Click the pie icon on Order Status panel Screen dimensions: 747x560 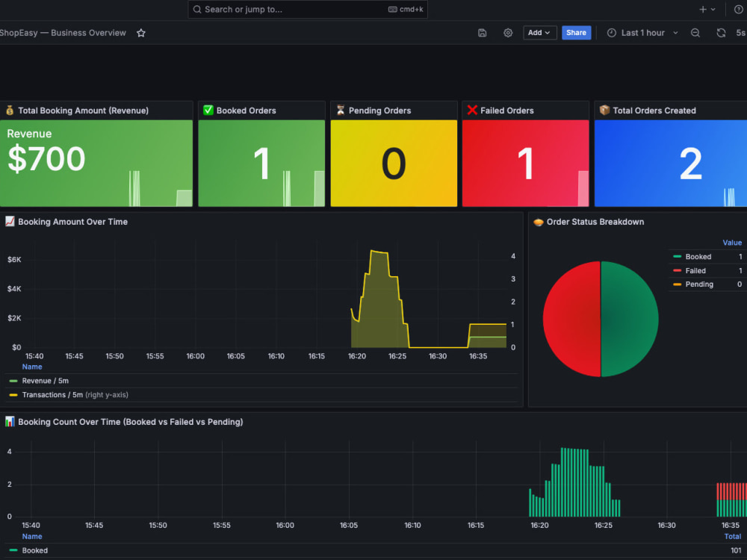click(539, 222)
